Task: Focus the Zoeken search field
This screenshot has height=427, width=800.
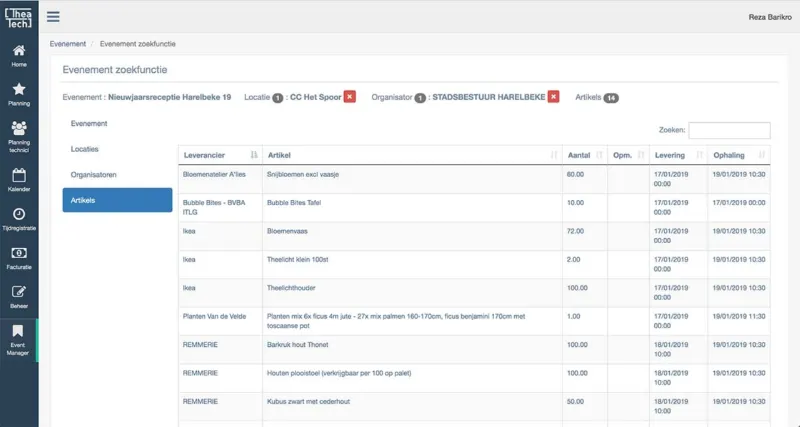Action: [x=729, y=130]
